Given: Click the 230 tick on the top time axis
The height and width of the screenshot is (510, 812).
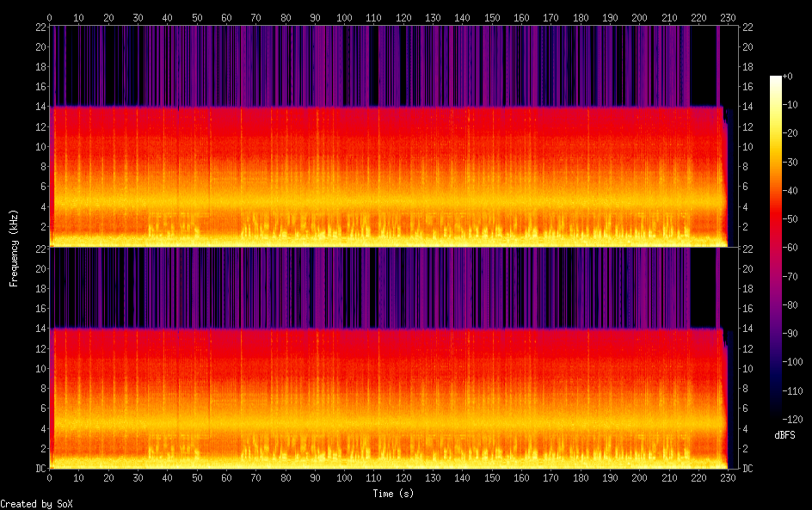Looking at the screenshot, I should [728, 16].
